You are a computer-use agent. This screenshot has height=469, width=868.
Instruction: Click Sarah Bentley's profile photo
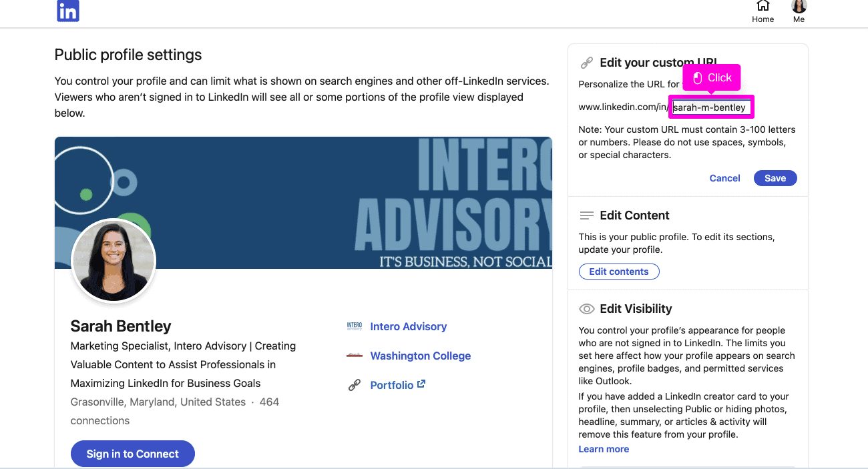[114, 260]
